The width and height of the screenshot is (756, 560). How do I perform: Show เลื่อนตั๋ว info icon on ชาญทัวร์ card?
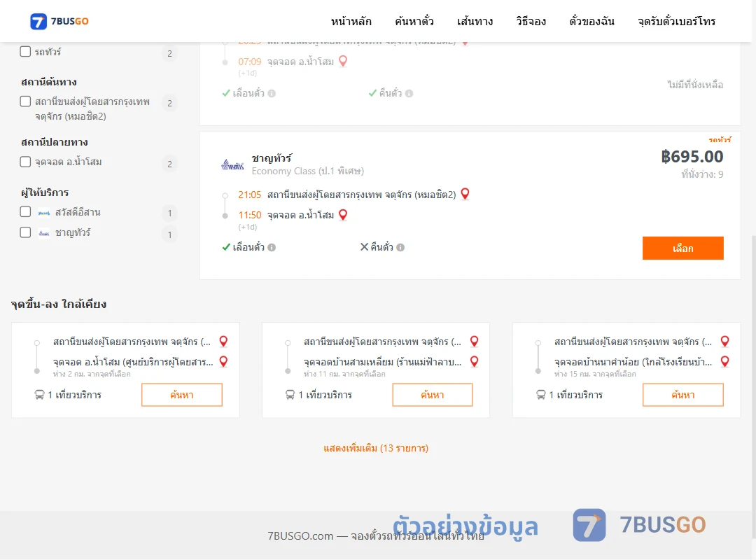pyautogui.click(x=272, y=247)
